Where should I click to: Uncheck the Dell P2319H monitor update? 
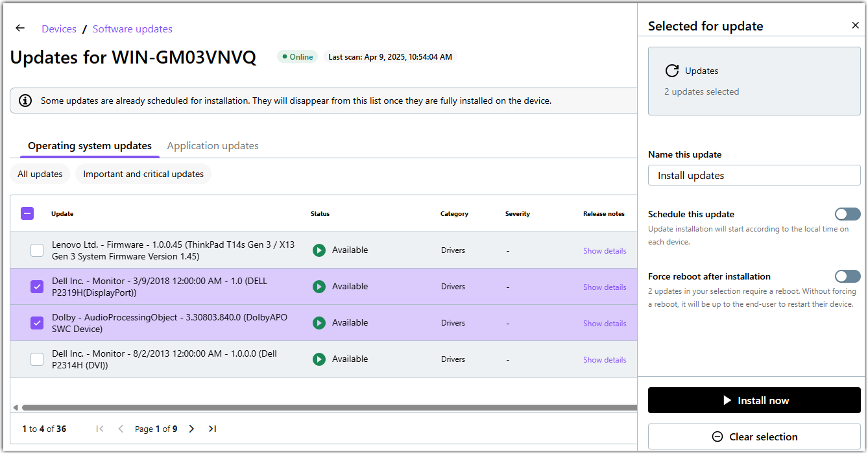(37, 287)
